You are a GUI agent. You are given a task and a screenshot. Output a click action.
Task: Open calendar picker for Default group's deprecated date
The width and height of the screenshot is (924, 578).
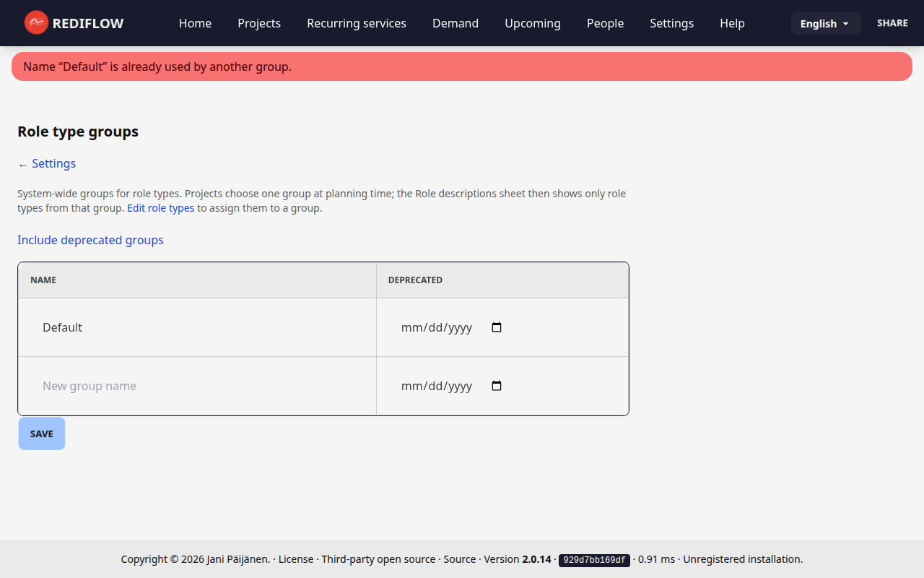click(496, 327)
